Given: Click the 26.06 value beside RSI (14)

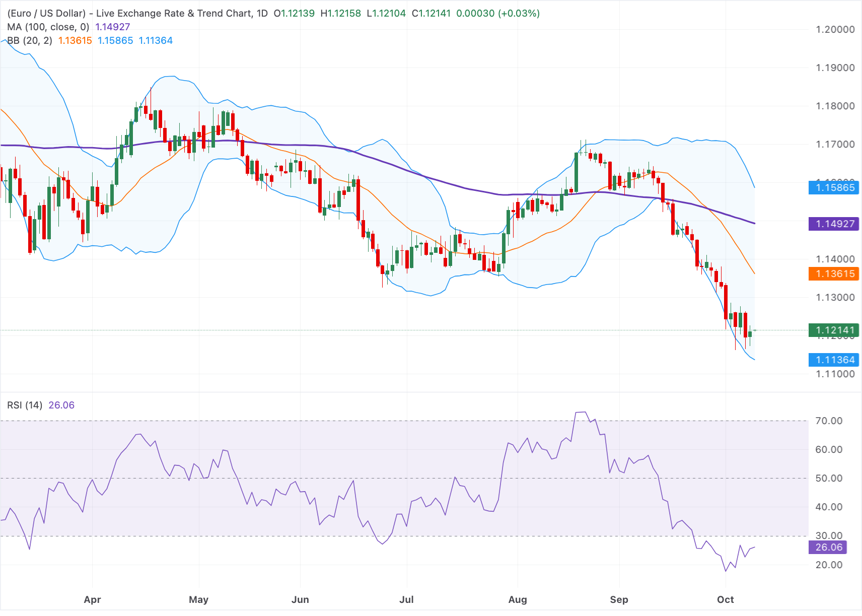Looking at the screenshot, I should pos(61,405).
